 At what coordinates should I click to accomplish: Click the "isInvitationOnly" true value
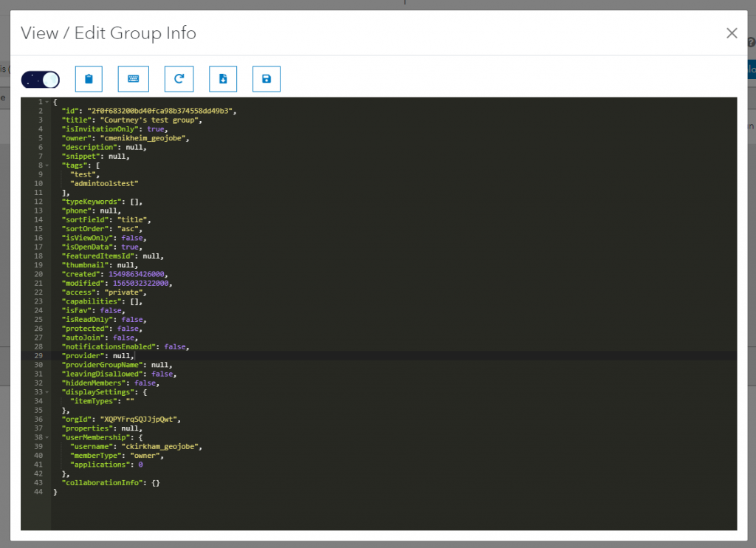click(x=155, y=129)
